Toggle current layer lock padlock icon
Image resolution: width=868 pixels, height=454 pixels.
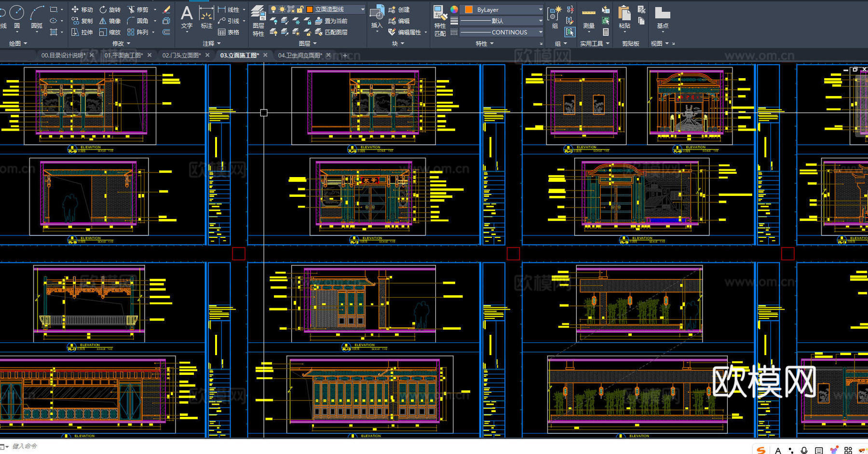(x=300, y=9)
